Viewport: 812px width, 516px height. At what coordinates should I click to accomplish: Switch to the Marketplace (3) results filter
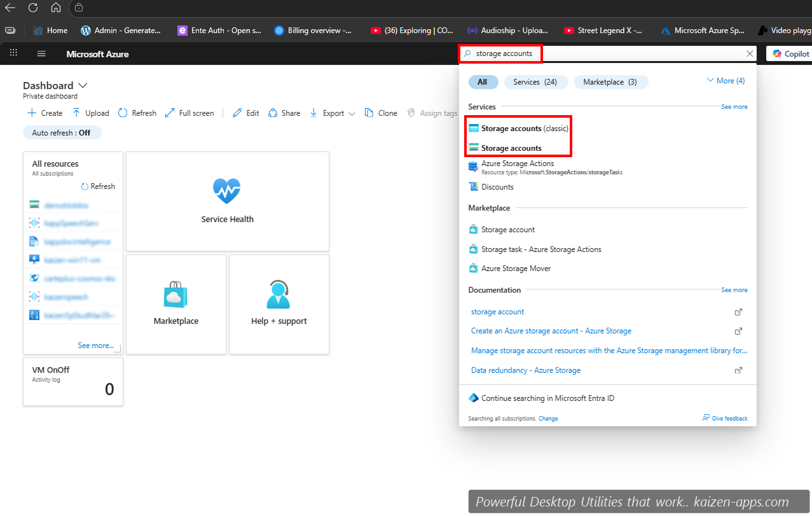(x=610, y=81)
